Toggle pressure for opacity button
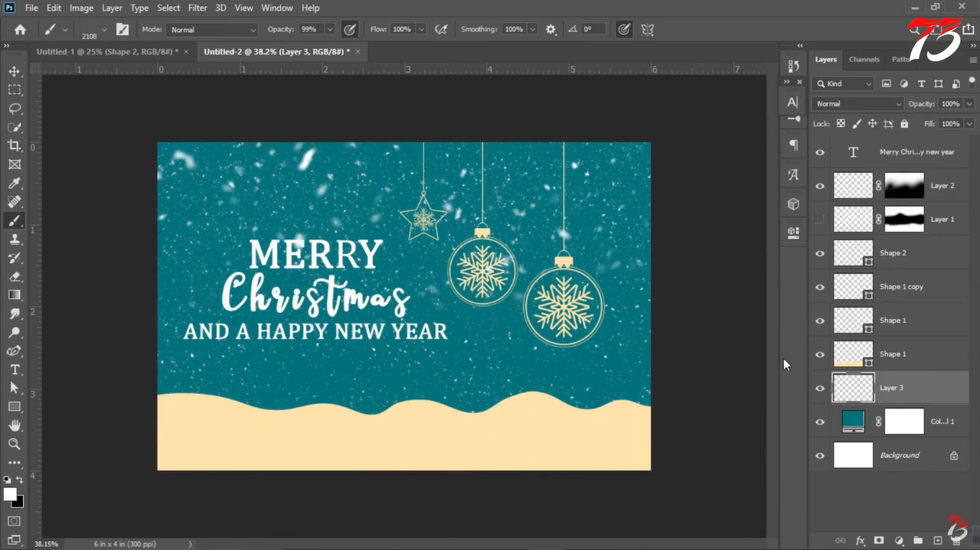Screen dimensions: 980x550 (x=350, y=29)
